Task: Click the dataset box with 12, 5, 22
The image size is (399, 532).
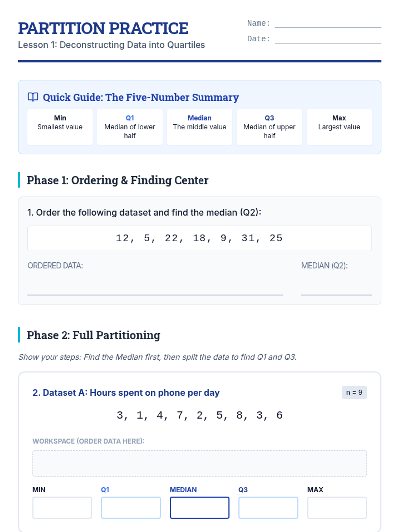Action: pyautogui.click(x=199, y=238)
